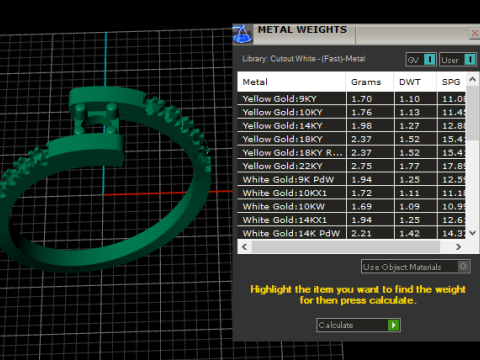Select the Yellow Gold:22KY row
Image resolution: width=480 pixels, height=360 pixels.
[351, 166]
